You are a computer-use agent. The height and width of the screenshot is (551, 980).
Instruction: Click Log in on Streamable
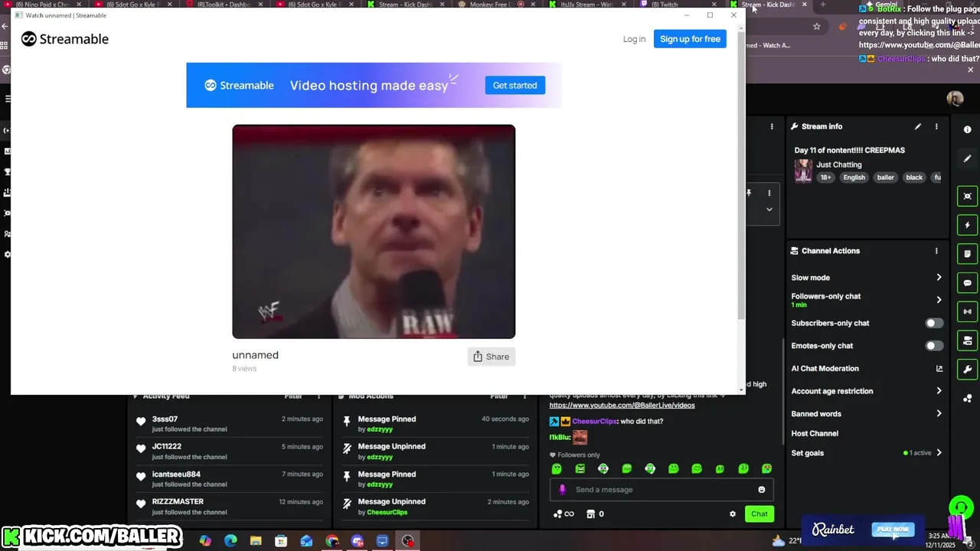coord(634,39)
